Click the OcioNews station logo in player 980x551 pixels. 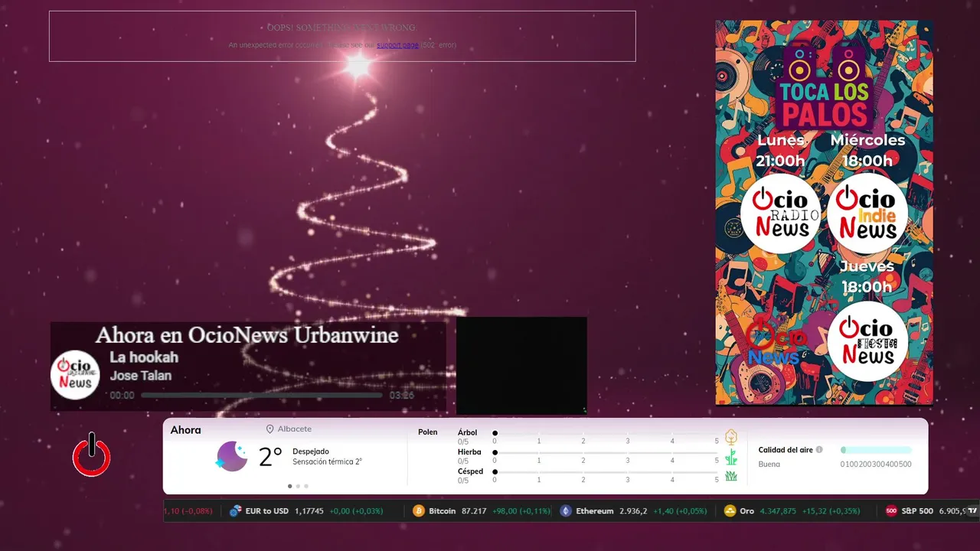[75, 374]
